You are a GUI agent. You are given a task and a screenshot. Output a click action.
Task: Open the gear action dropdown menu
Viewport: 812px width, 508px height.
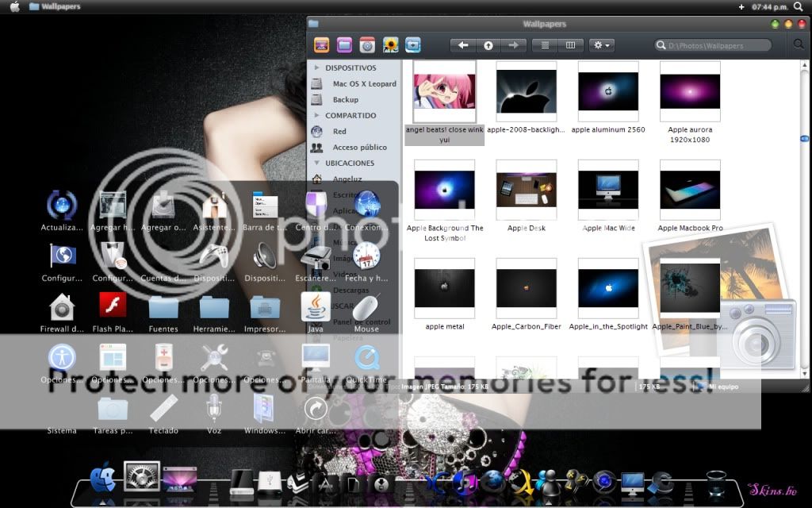[602, 45]
